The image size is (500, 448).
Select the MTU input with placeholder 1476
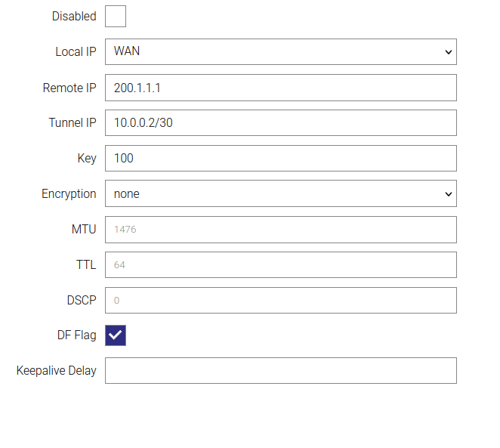(x=280, y=229)
